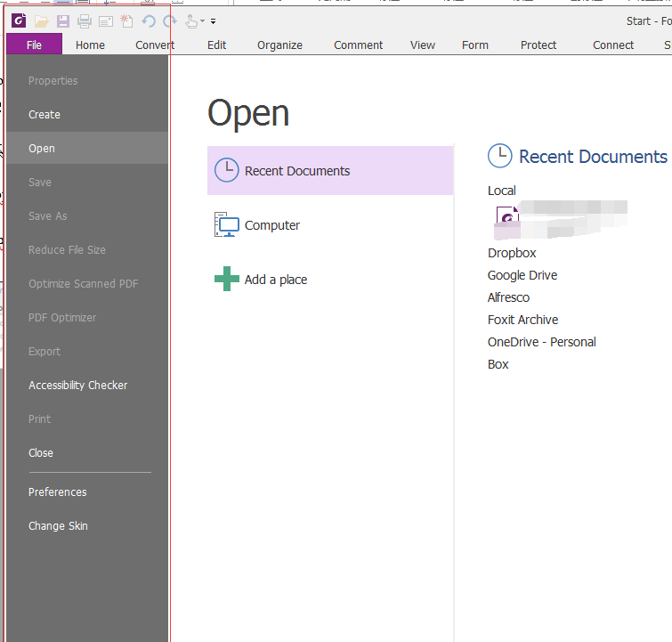Click the Open folder icon in quick access toolbar
Image resolution: width=672 pixels, height=642 pixels.
41,20
